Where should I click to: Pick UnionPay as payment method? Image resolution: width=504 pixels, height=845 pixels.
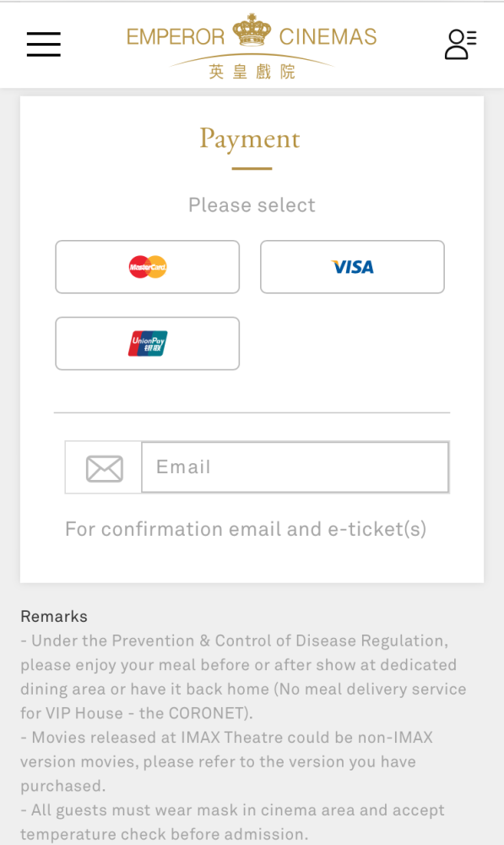tap(148, 343)
